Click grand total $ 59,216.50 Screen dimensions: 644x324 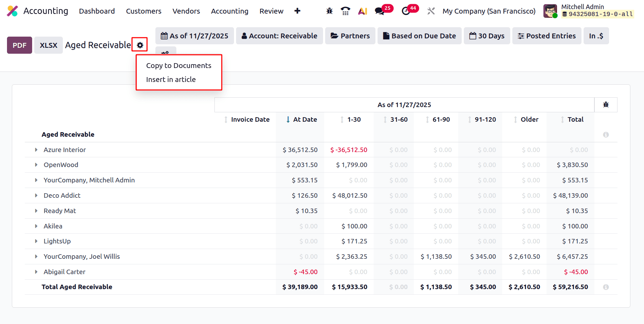[570, 287]
